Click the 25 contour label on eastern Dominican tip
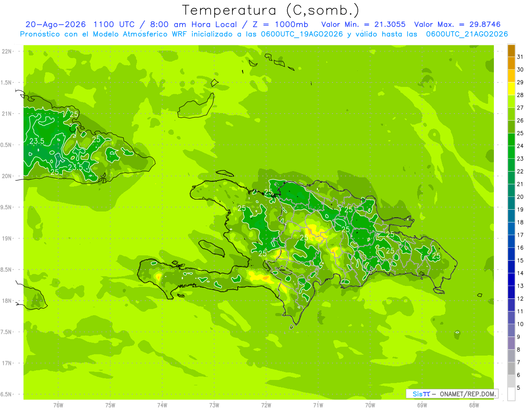532x411 pixels. click(x=436, y=256)
